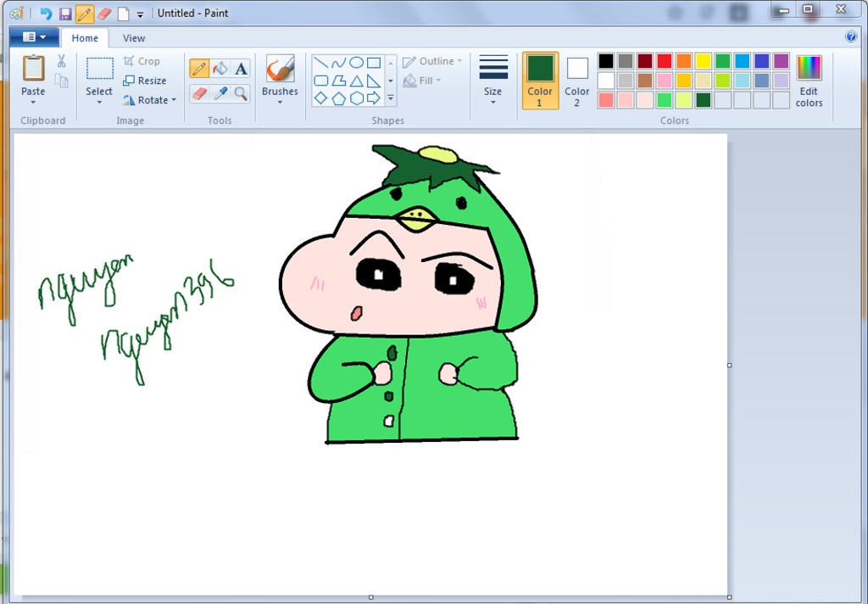Pick the orange color swatch
The image size is (868, 604).
tap(684, 61)
